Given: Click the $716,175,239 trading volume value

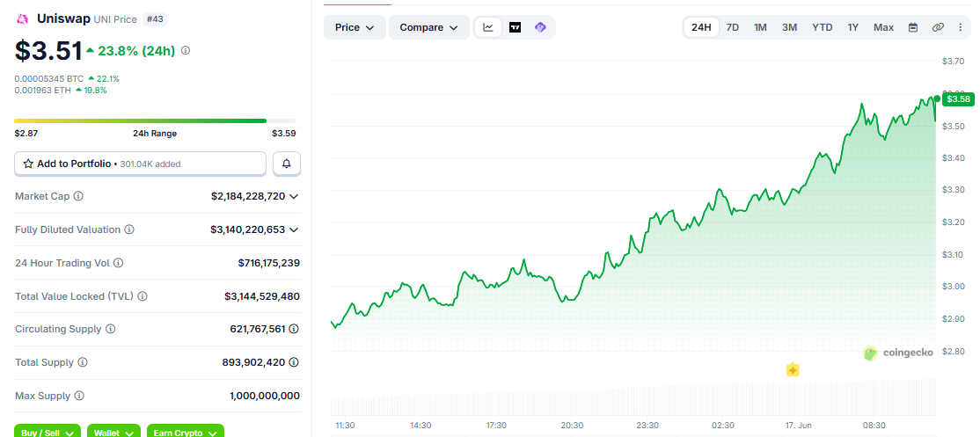Looking at the screenshot, I should [x=268, y=263].
